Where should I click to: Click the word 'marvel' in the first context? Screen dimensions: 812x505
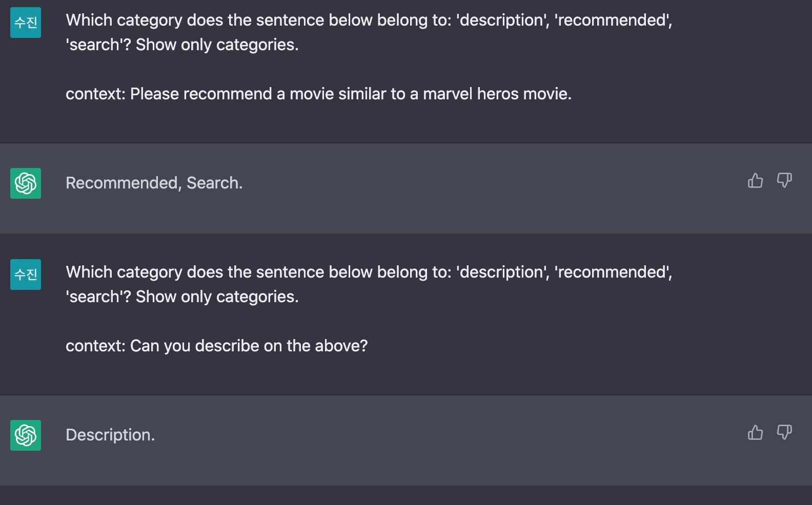point(448,94)
